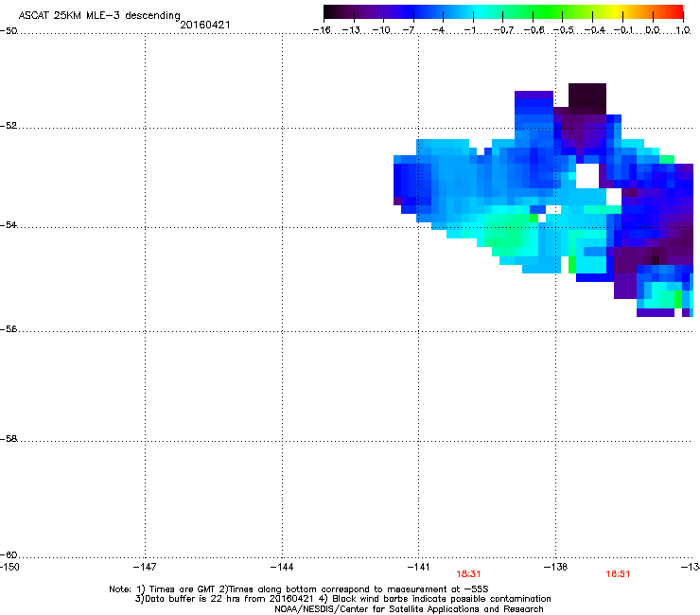Click the -0.6 colorbar label
Image resolution: width=700 pixels, height=615 pixels.
534,30
